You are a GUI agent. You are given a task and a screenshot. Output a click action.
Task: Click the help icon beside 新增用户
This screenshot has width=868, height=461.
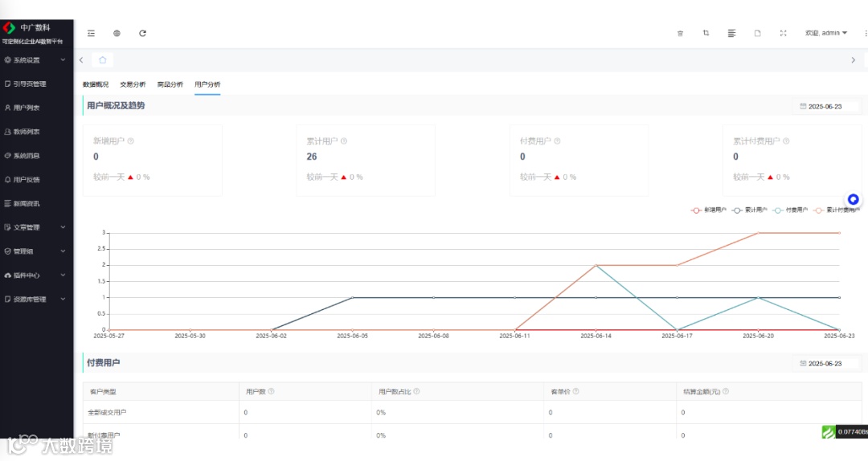[x=131, y=141]
